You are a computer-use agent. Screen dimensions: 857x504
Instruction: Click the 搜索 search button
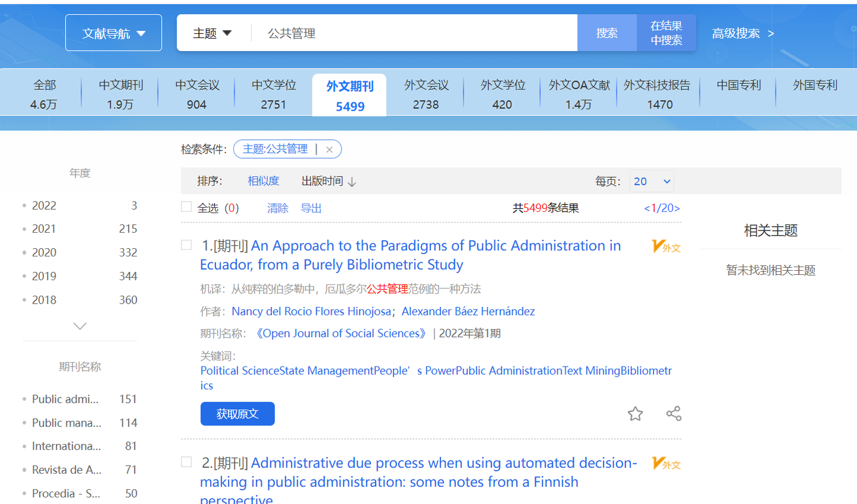606,33
